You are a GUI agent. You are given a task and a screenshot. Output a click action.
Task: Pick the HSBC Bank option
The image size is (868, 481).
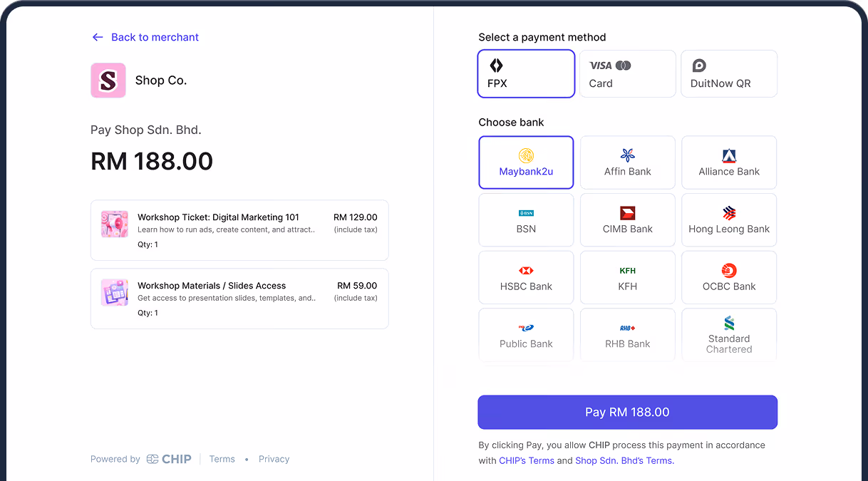(526, 277)
